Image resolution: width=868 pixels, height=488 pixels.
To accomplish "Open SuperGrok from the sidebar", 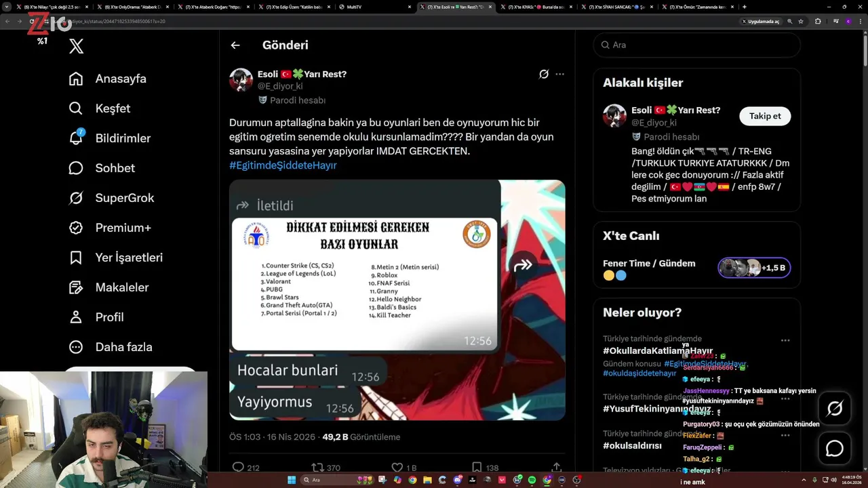I will point(112,198).
